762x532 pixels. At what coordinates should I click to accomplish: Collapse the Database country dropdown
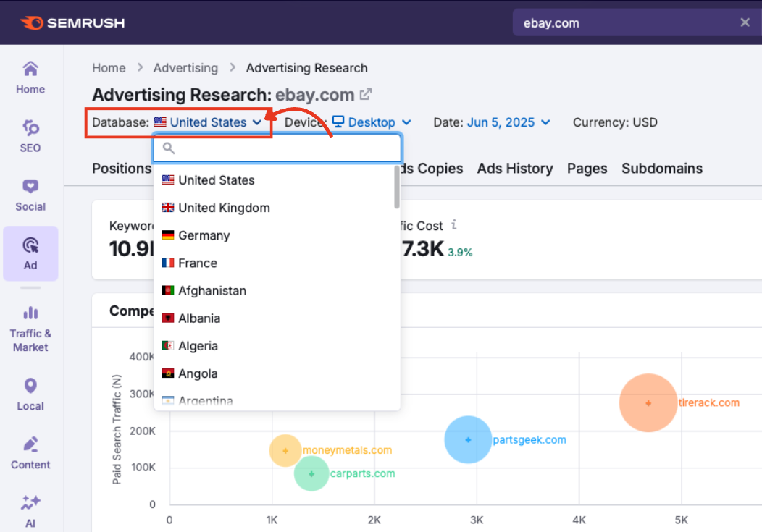[x=211, y=122]
